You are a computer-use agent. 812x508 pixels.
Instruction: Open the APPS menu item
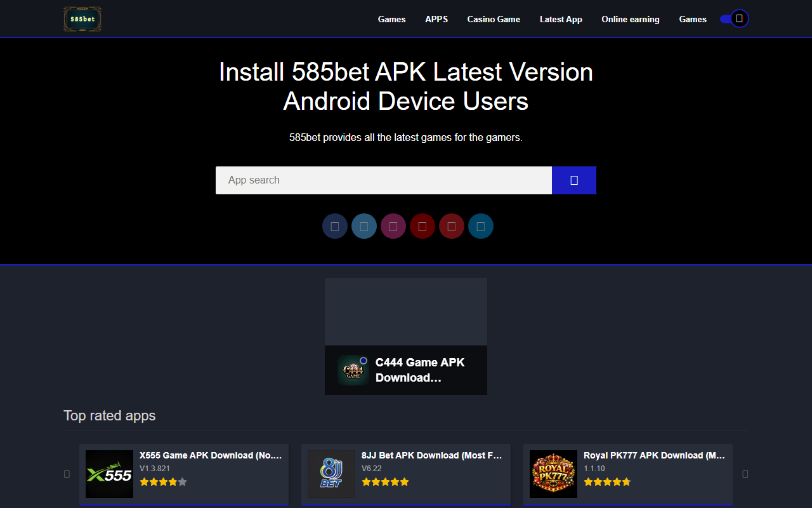(436, 19)
